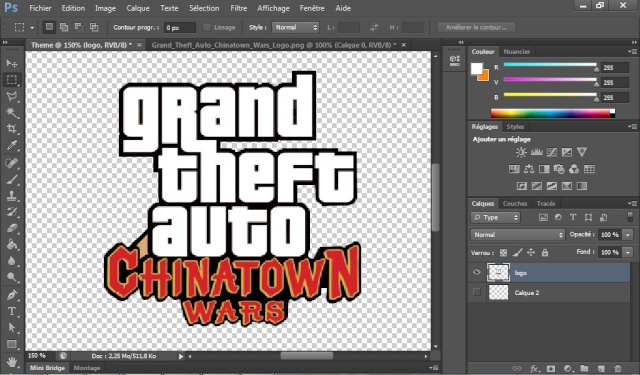The height and width of the screenshot is (375, 640).
Task: Open the Style dropdown set to Normal
Action: tap(296, 27)
